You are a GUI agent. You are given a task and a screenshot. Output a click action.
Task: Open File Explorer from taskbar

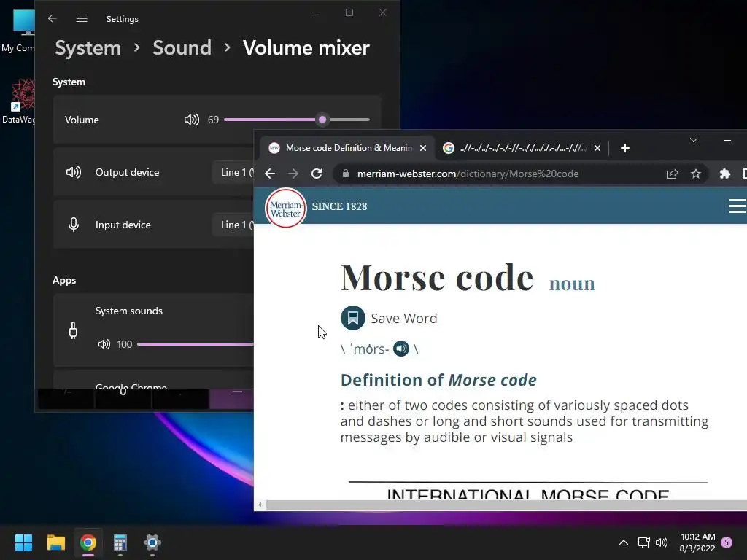point(55,542)
